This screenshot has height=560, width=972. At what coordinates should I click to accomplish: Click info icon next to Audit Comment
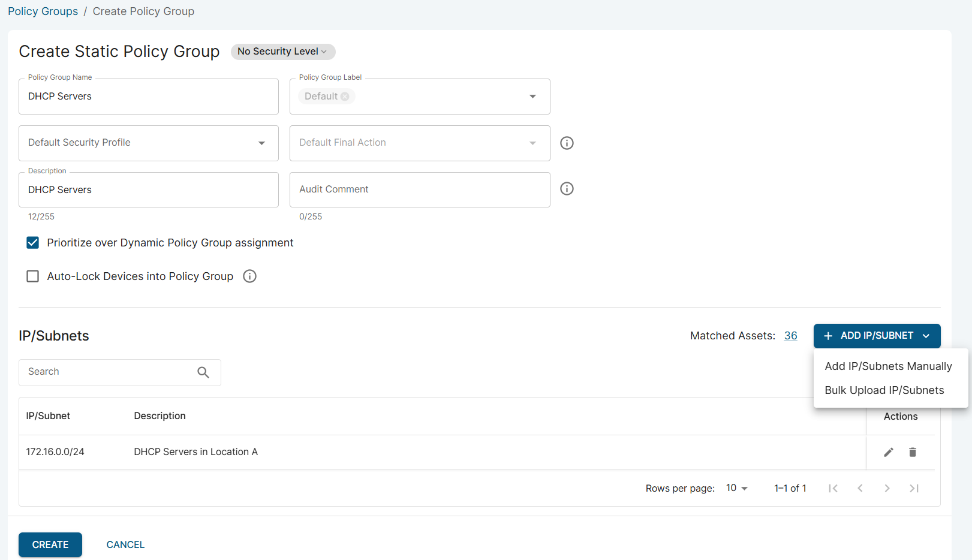tap(566, 189)
